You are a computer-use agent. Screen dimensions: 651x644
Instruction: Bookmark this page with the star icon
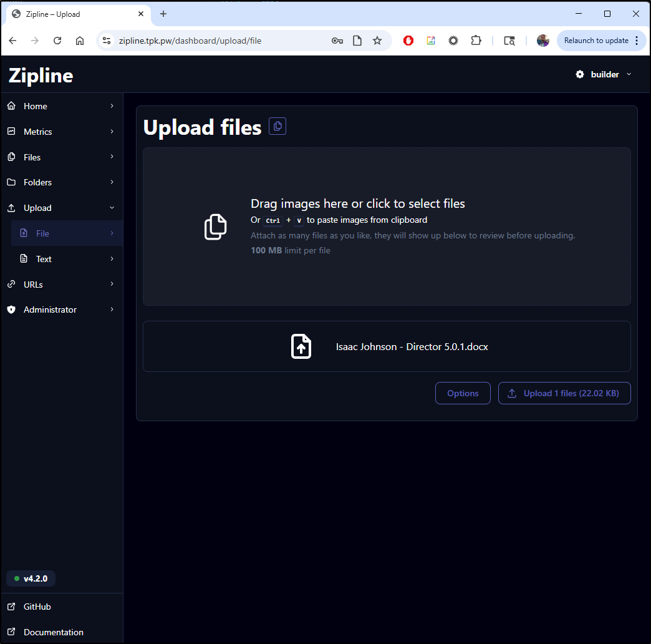[377, 41]
